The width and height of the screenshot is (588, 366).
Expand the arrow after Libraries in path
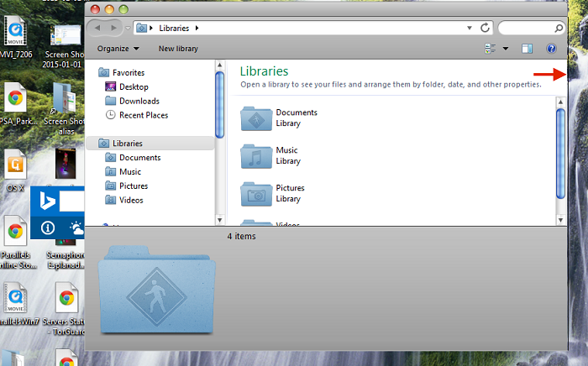coord(197,28)
